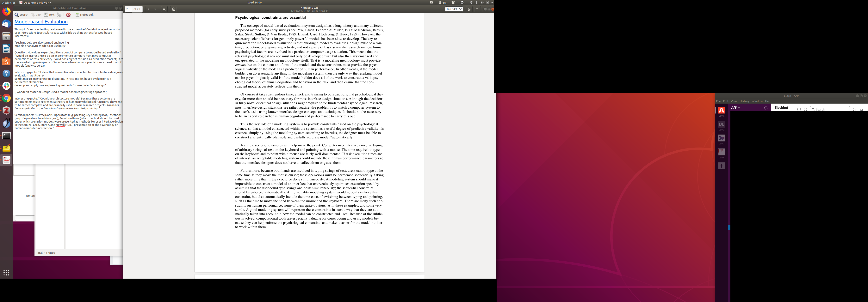Open Document Viewer hamburger menu
The width and height of the screenshot is (868, 302).
pyautogui.click(x=477, y=9)
